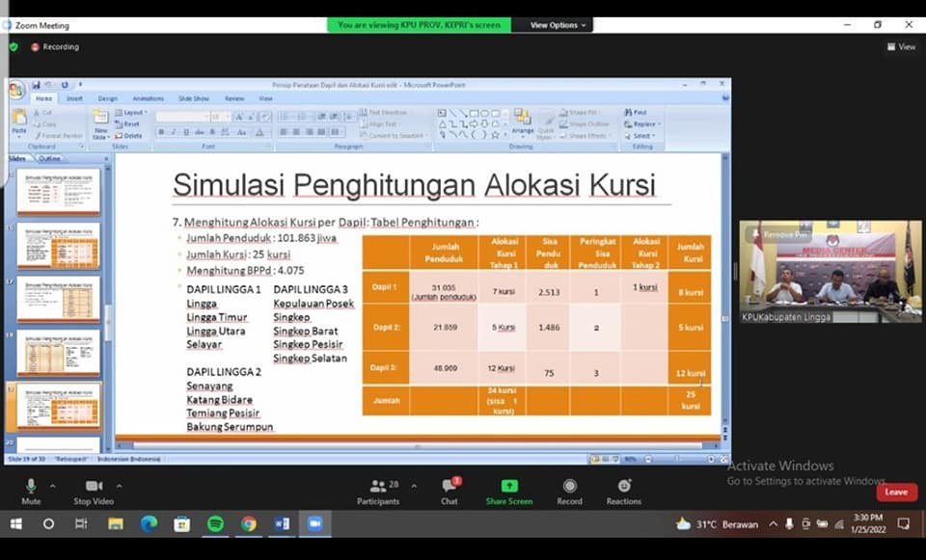Click the Arrange icon in Drawing group
The width and height of the screenshot is (926, 560).
[522, 120]
